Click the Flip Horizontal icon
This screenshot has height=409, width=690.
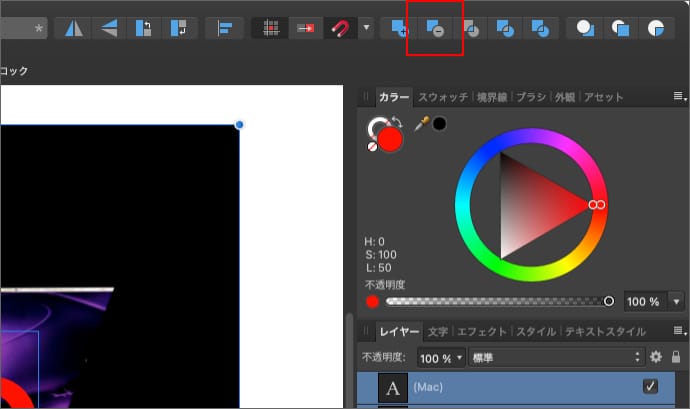point(75,28)
